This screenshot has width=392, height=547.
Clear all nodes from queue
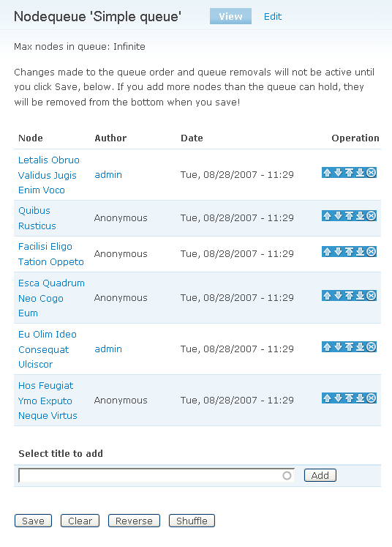pyautogui.click(x=80, y=521)
